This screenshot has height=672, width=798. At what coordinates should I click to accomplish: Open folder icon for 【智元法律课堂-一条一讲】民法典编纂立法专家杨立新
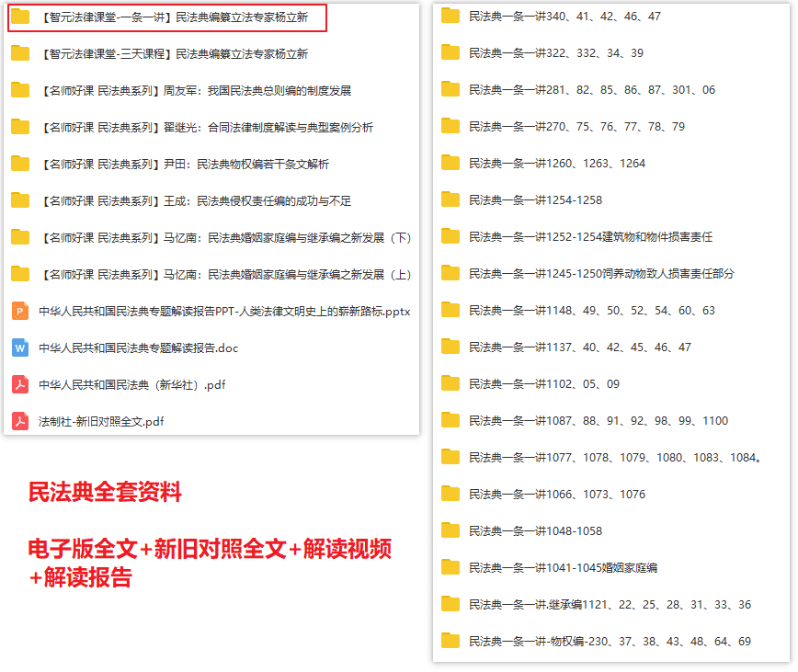coord(20,17)
